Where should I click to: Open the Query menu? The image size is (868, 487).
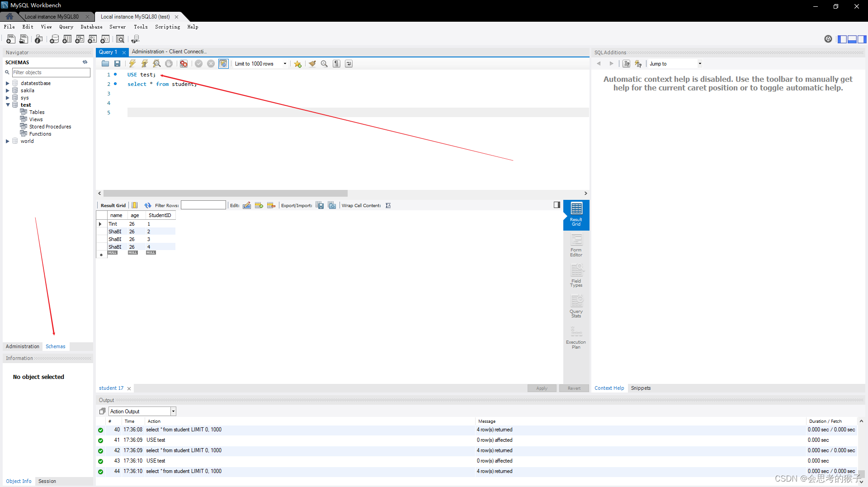point(66,27)
